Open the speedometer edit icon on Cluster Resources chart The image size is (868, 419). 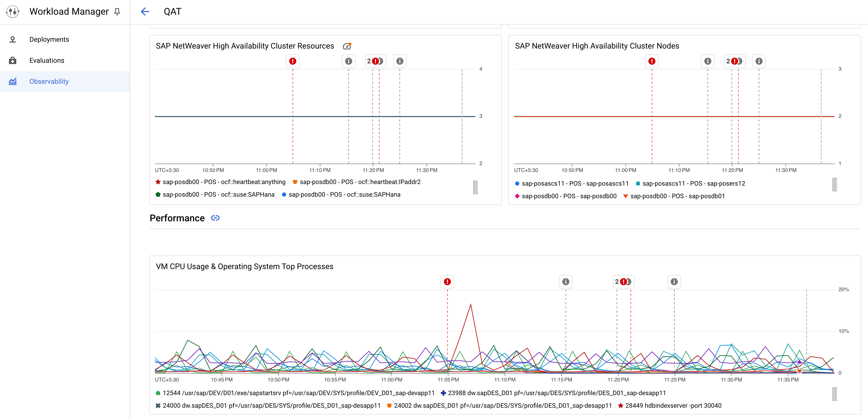point(347,46)
